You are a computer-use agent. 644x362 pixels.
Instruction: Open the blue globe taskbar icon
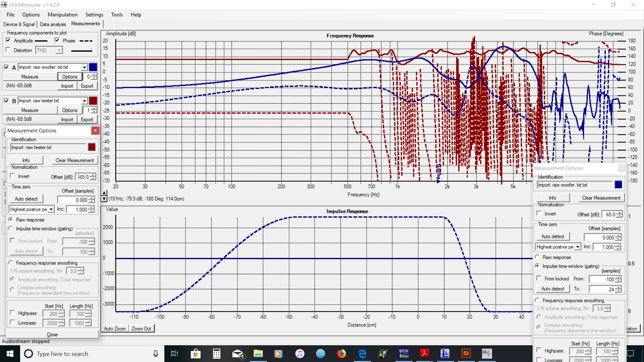tap(320, 354)
